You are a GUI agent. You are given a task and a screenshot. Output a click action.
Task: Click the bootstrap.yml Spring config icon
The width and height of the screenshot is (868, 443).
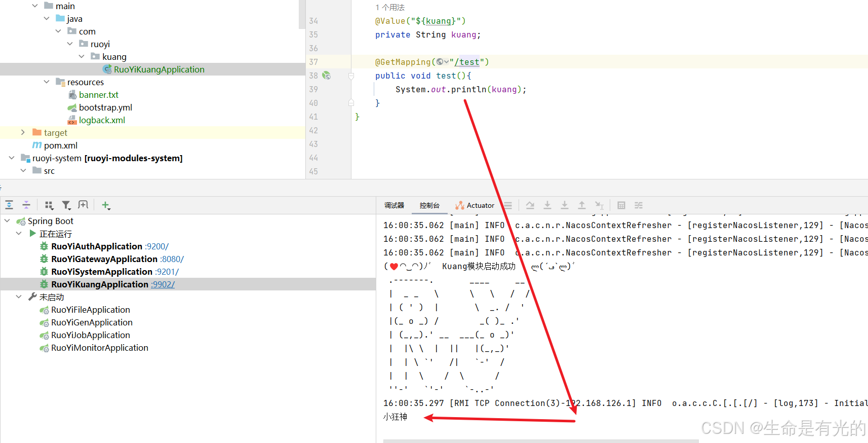[72, 107]
